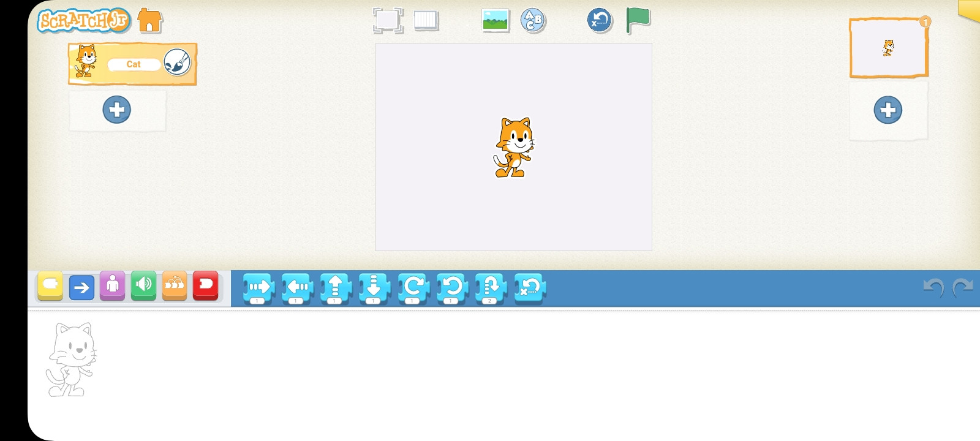The image size is (980, 441).
Task: Select the Go Home block
Action: coord(530,288)
